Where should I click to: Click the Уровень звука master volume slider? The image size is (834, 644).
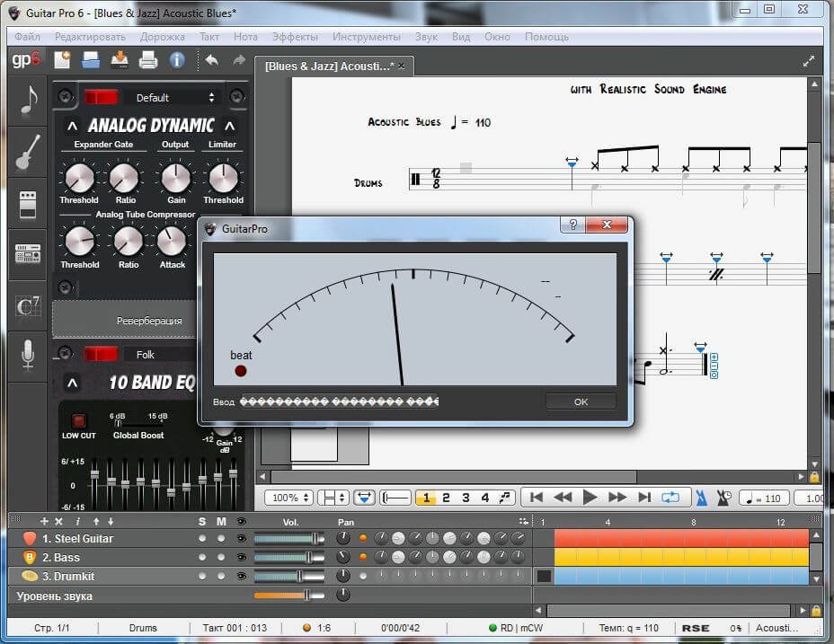coord(289,595)
